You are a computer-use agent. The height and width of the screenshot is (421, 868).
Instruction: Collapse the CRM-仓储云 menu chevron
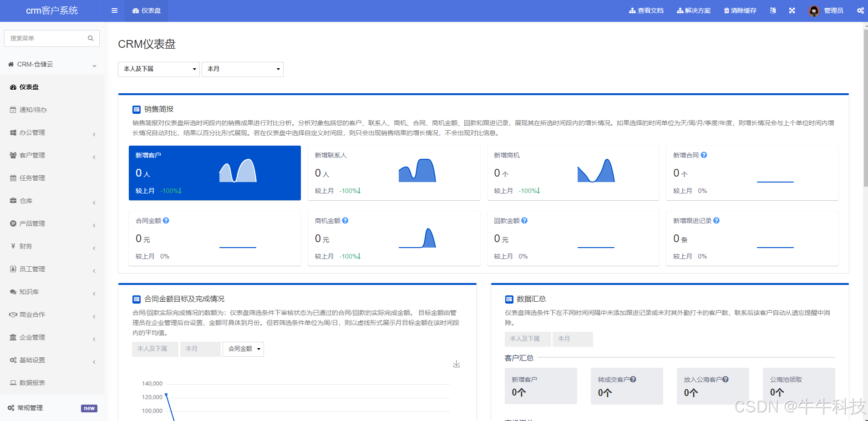[x=94, y=65]
